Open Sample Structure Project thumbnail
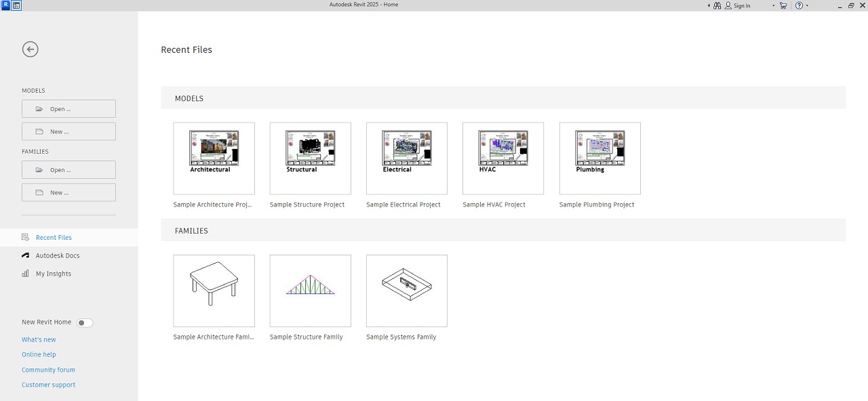The height and width of the screenshot is (401, 868). [310, 159]
